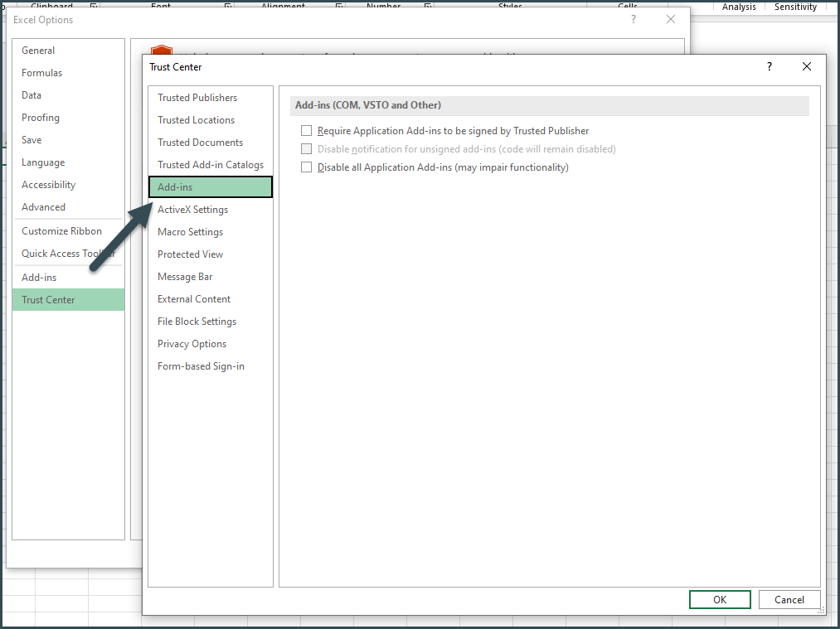Screen dimensions: 840x629
Task: Select Trusted Add-in Catalogs
Action: pyautogui.click(x=210, y=164)
